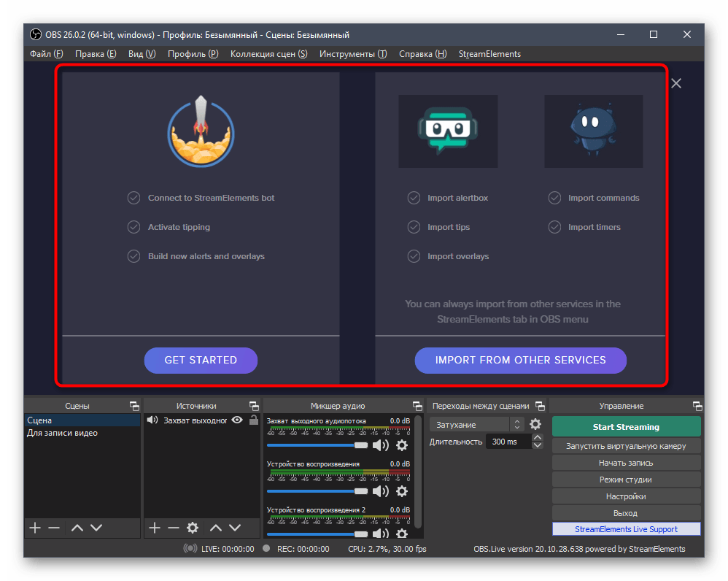The width and height of the screenshot is (728, 581).
Task: Open the StreamElements menu
Action: 489,54
